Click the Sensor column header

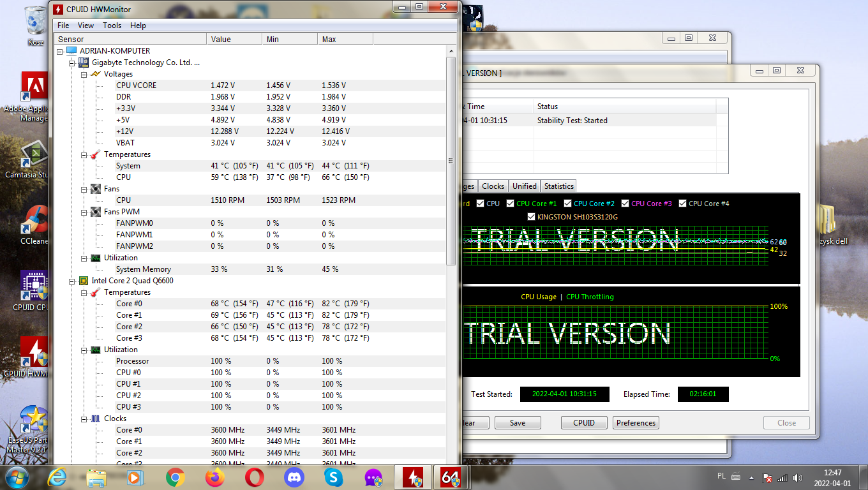point(130,40)
